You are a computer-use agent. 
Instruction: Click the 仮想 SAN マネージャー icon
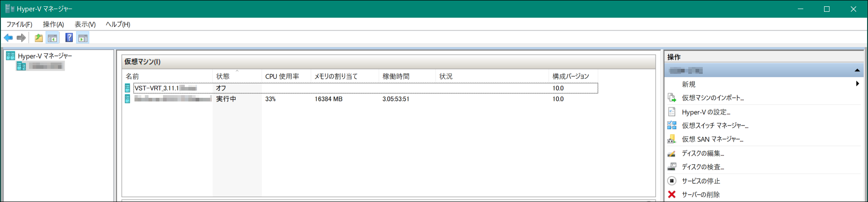click(x=672, y=139)
